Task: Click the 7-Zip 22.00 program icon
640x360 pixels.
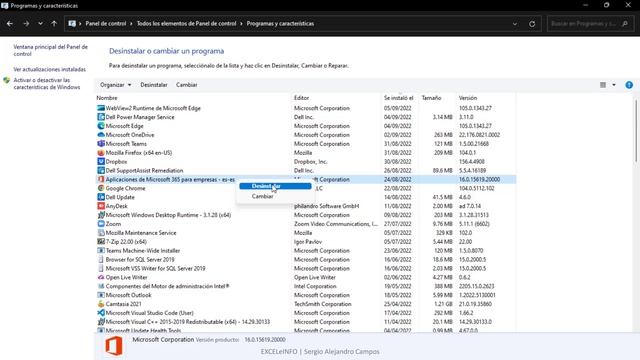Action: click(101, 242)
